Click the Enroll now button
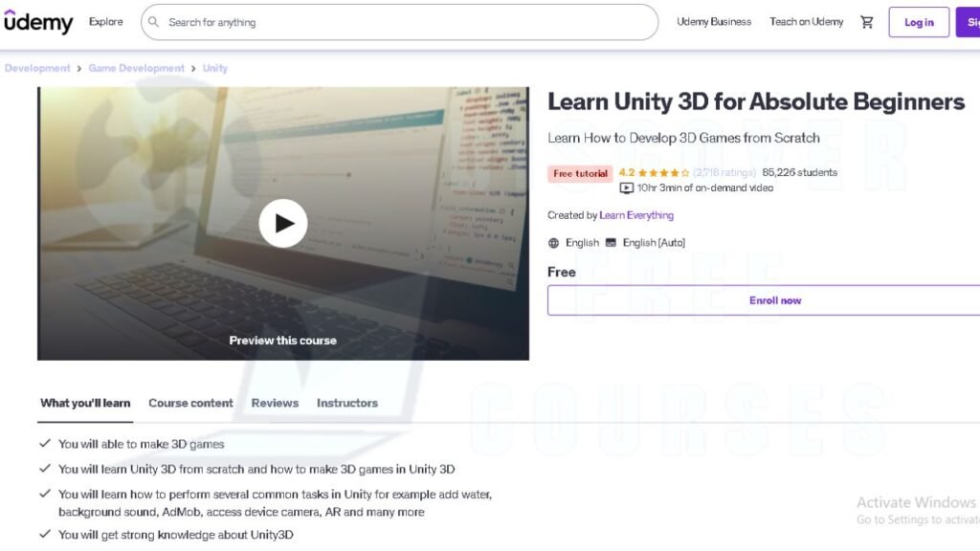 pos(764,300)
